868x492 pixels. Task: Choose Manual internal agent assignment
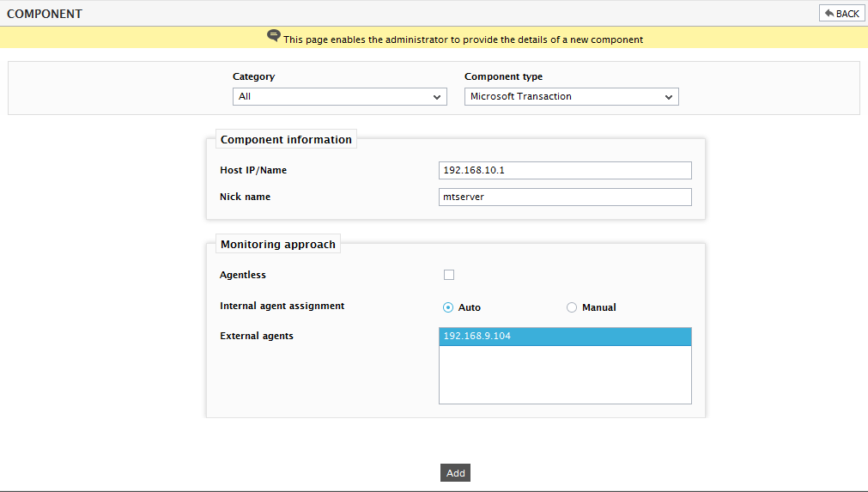click(x=572, y=307)
